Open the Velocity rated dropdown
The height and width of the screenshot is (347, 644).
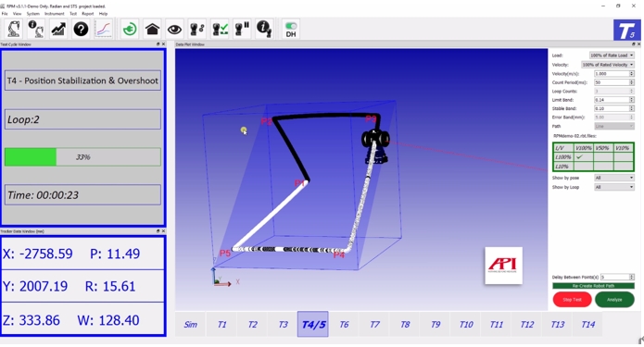pos(608,65)
